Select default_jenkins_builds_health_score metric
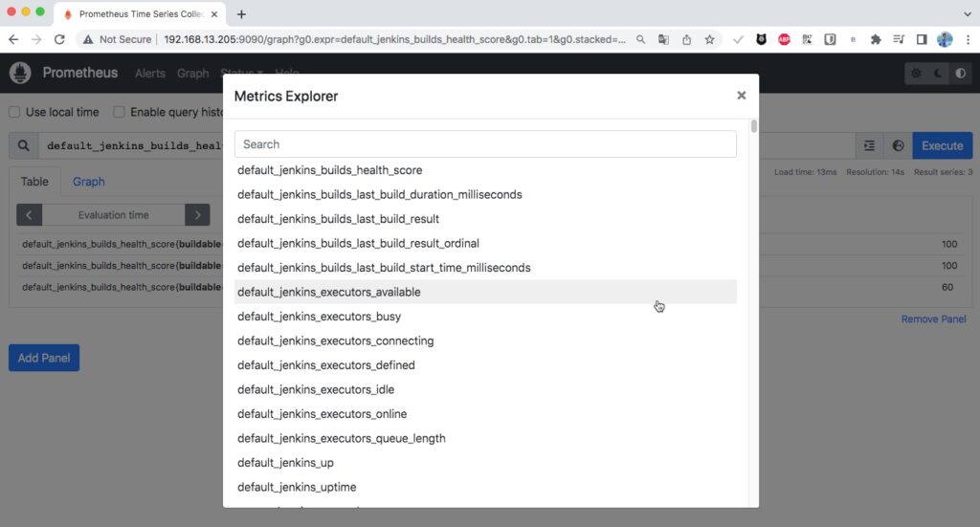 tap(485, 170)
